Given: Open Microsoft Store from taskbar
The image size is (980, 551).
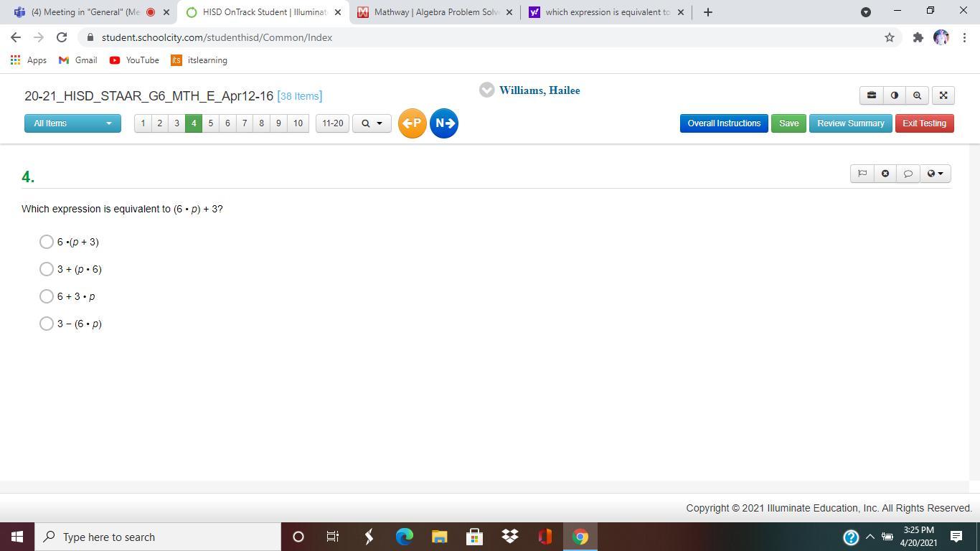Looking at the screenshot, I should 474,537.
